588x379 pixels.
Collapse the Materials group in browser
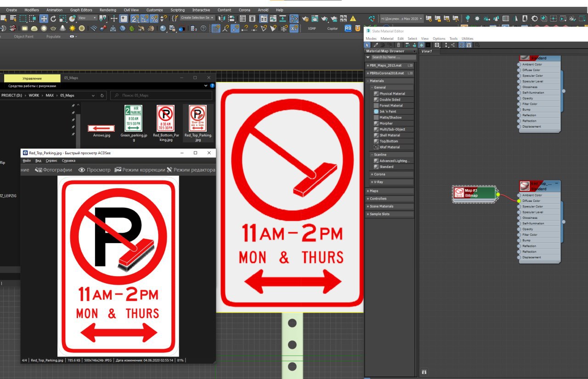click(x=390, y=81)
